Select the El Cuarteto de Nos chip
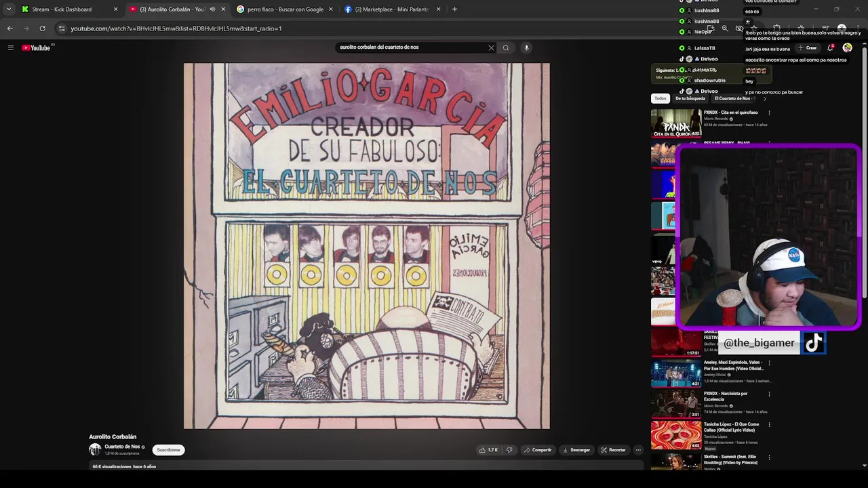Image resolution: width=868 pixels, height=488 pixels. point(732,98)
